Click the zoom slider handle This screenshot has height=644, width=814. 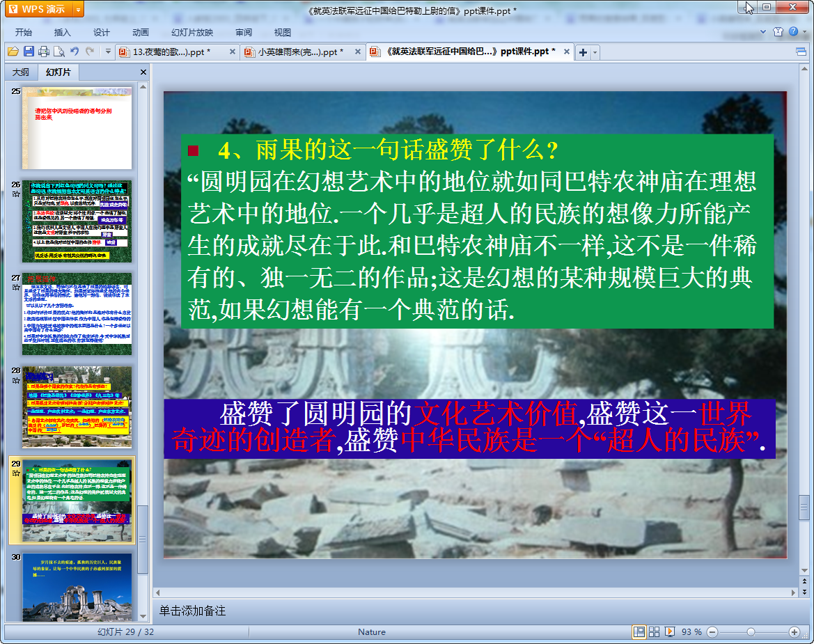click(x=751, y=631)
